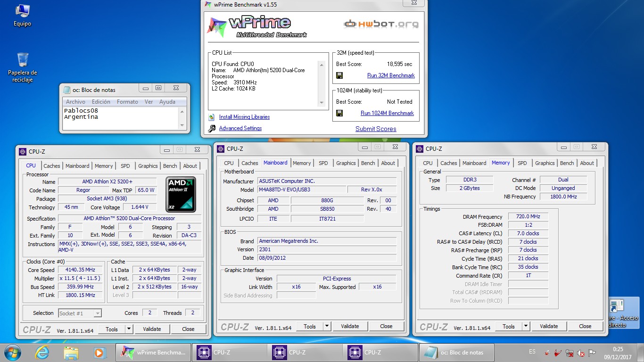Open Tools dropdown arrow in CPU window
Viewport: 644px width, 362px height.
(129, 329)
